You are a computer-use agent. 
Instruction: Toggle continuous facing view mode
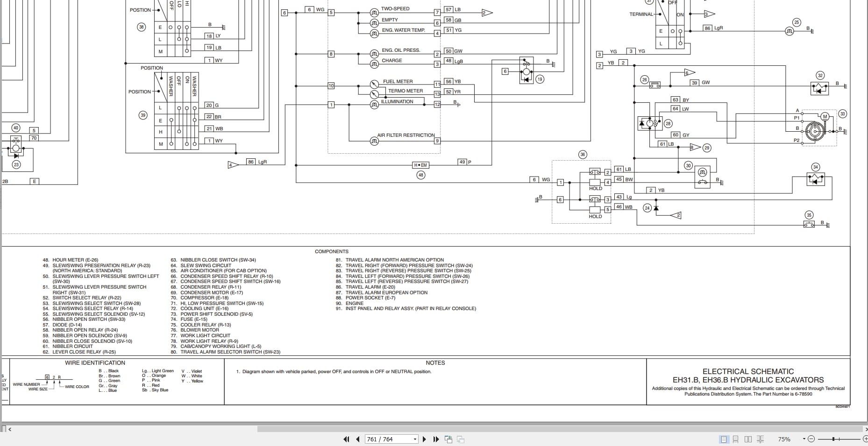[x=760, y=439]
